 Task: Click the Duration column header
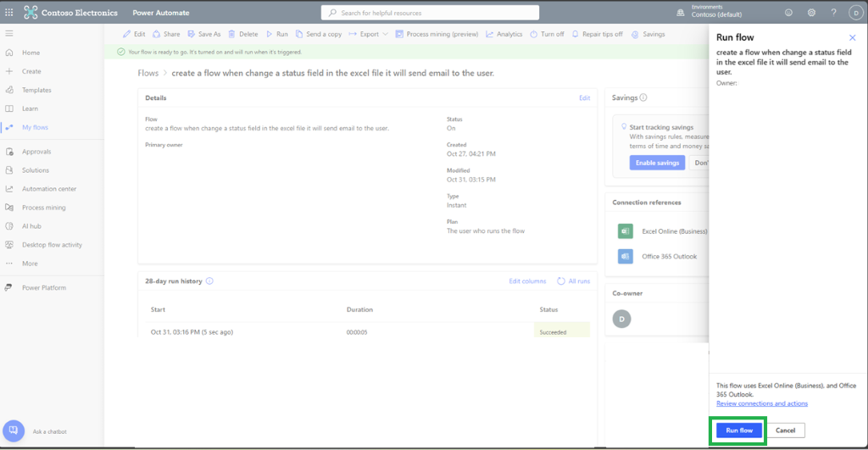pos(359,309)
